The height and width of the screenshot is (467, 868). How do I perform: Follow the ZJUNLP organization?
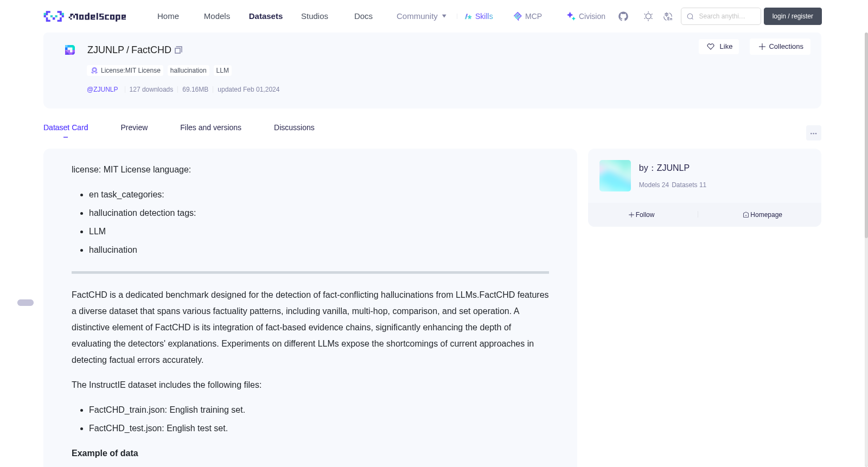tap(642, 215)
